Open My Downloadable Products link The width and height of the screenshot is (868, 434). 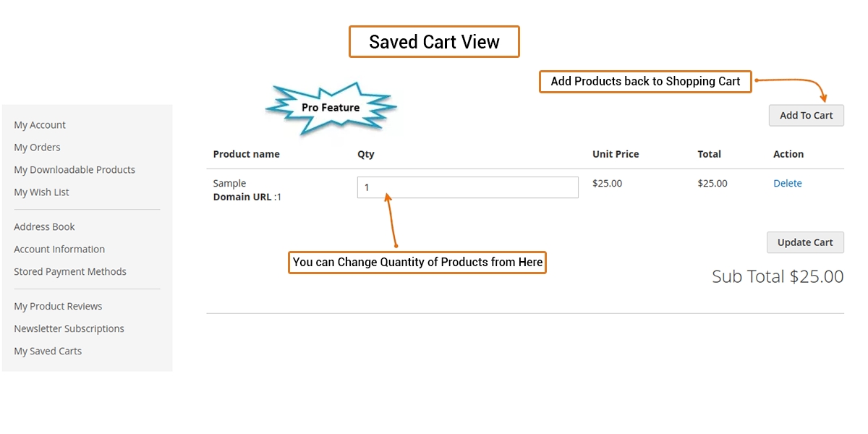pyautogui.click(x=75, y=170)
